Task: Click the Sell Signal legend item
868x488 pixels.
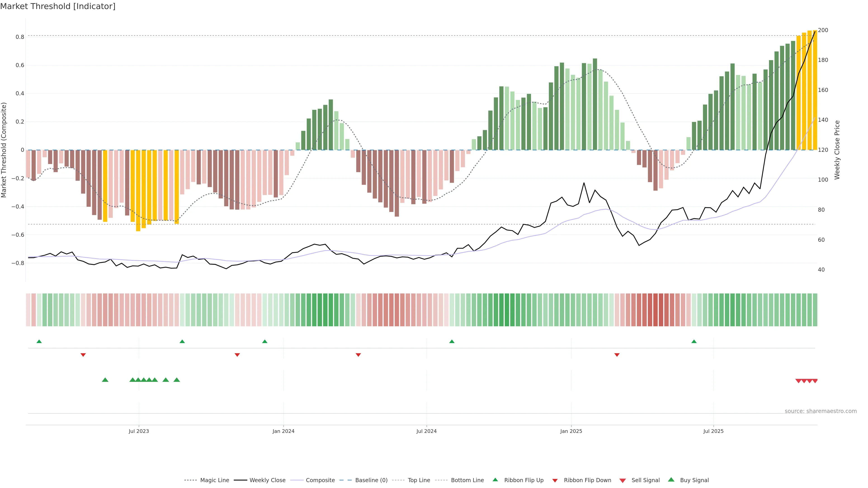Action: (x=645, y=480)
